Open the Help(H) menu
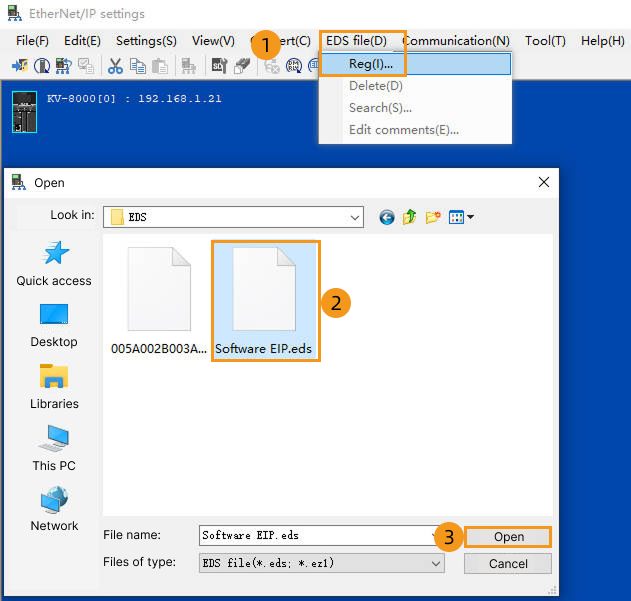The height and width of the screenshot is (601, 631). 602,41
